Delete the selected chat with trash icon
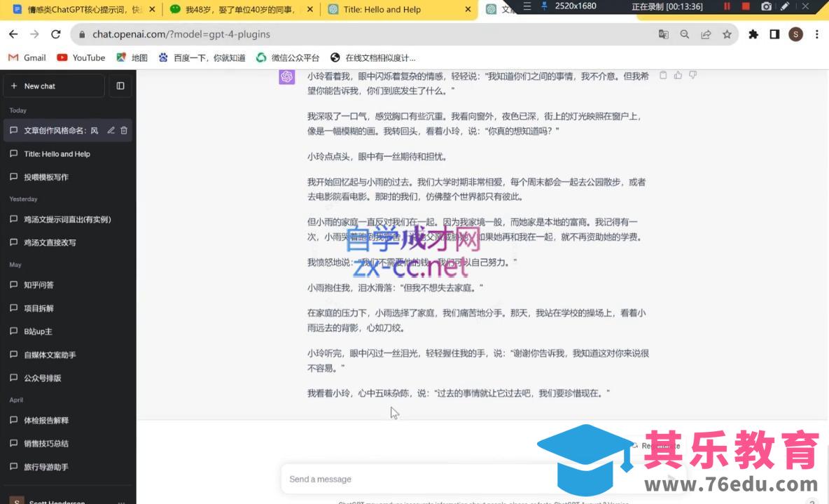Image resolution: width=829 pixels, height=504 pixels. coord(124,130)
